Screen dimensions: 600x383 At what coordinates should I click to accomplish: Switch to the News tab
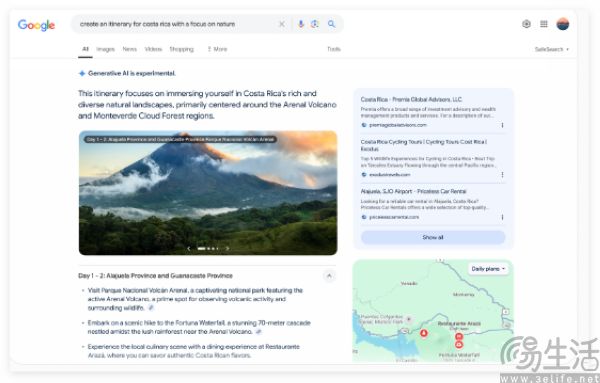click(x=130, y=49)
